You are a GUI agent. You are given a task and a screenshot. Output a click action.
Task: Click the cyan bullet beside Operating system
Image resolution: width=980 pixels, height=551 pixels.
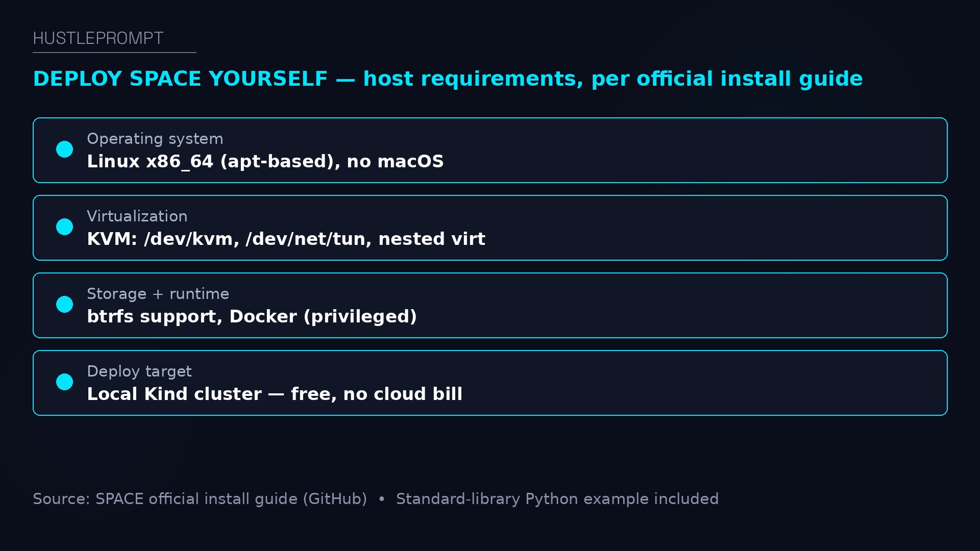pos(64,149)
